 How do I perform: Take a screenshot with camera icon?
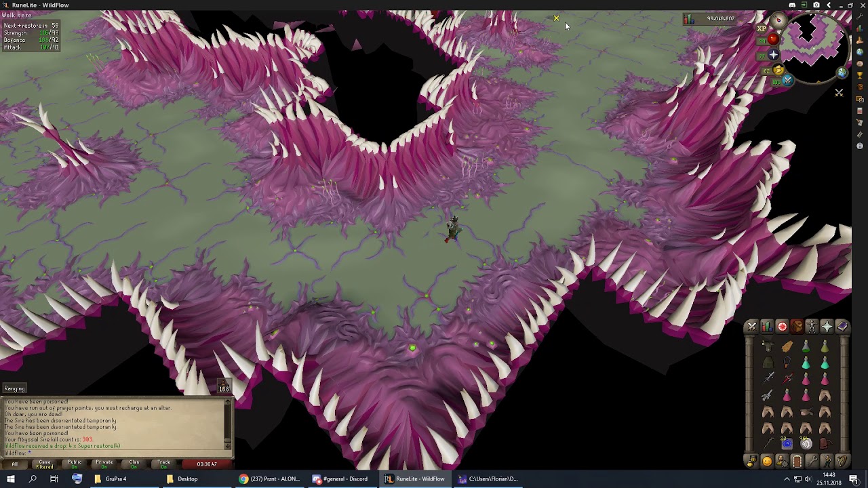click(816, 5)
